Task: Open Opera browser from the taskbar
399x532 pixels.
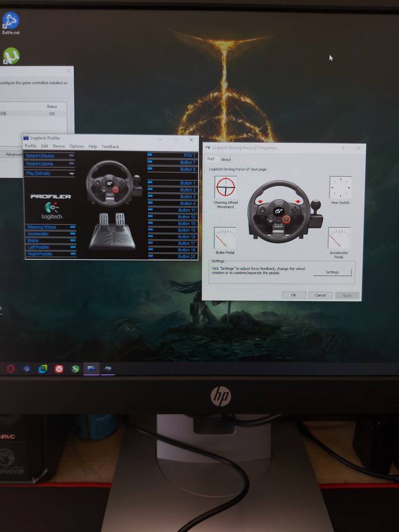Action: point(11,369)
